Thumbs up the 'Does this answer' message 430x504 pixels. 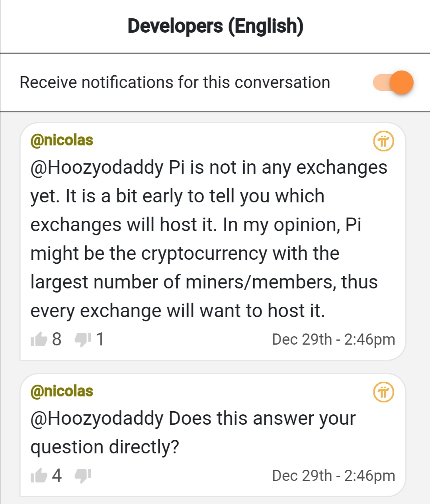[39, 476]
